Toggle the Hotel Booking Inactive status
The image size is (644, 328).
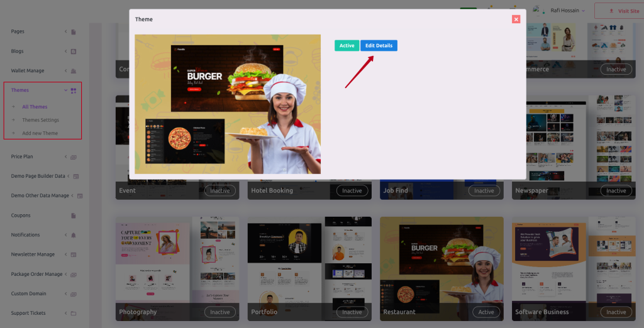(x=352, y=190)
